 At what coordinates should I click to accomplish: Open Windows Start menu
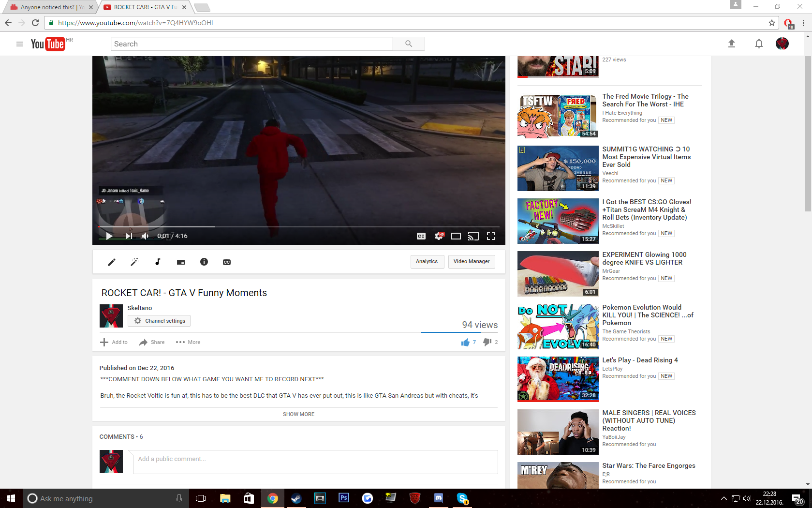click(11, 498)
